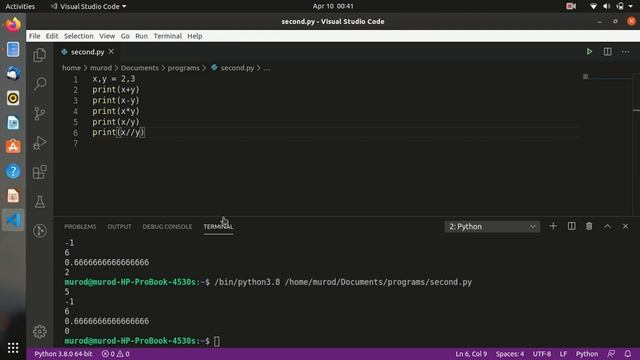The height and width of the screenshot is (360, 640).
Task: Select Python 3.8.0 64-bit interpreter in status bar
Action: 63,354
